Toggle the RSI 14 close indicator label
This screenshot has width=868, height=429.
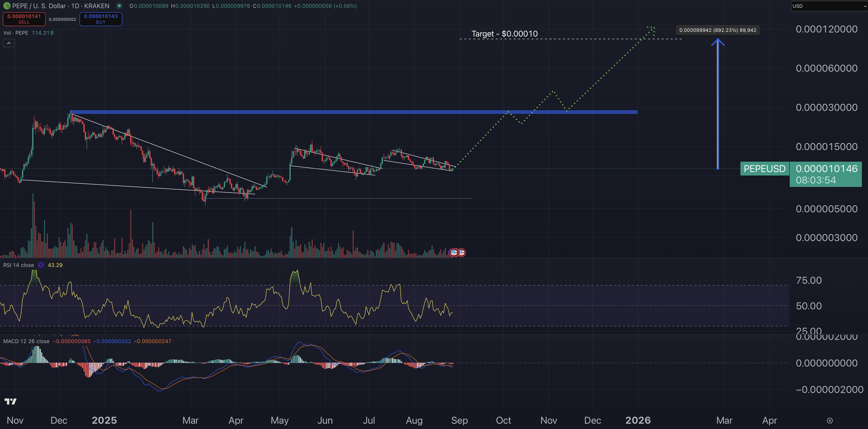coord(19,265)
